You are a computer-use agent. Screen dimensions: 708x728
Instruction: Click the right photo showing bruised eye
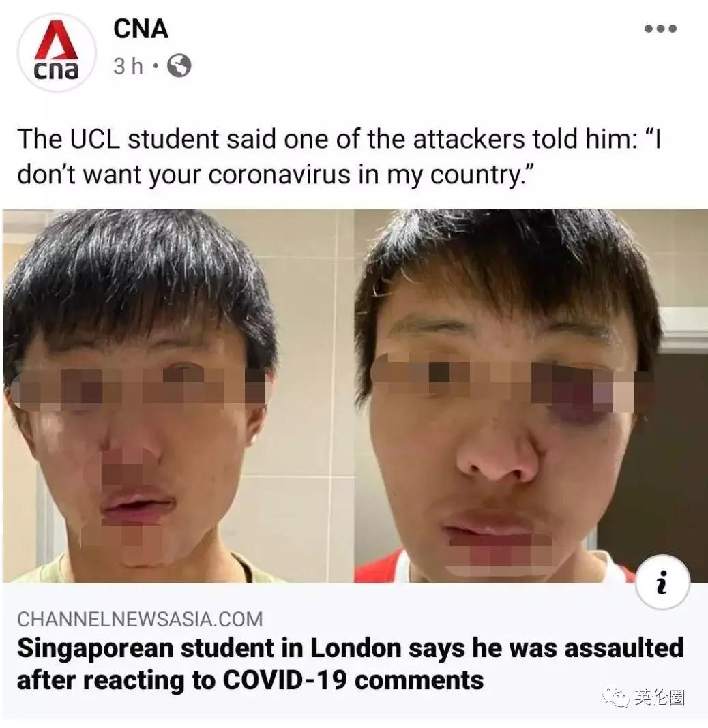tap(531, 395)
